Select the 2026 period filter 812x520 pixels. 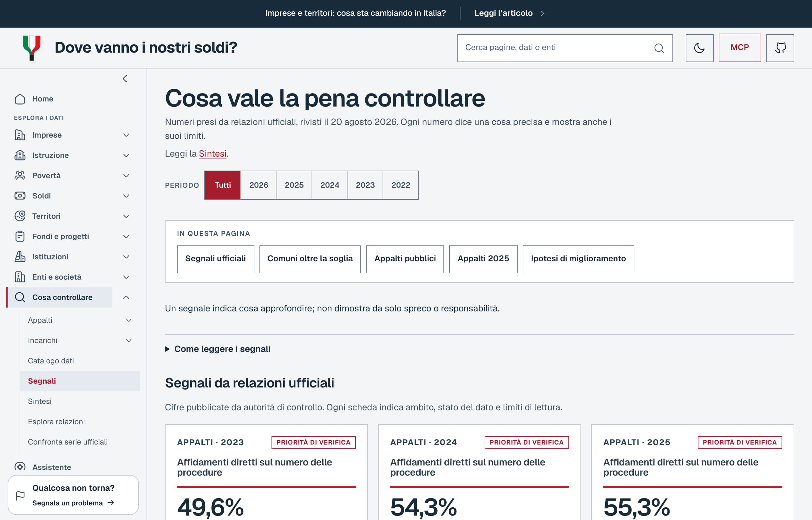pos(259,185)
